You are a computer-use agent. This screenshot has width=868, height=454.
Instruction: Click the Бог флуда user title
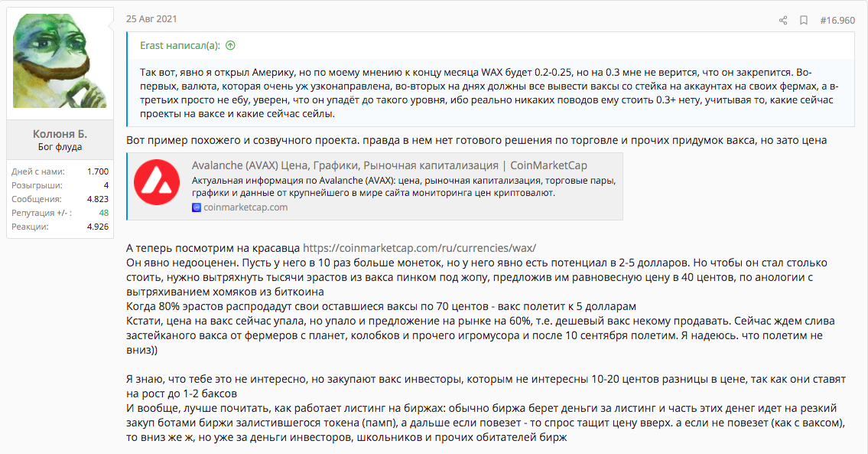point(60,147)
